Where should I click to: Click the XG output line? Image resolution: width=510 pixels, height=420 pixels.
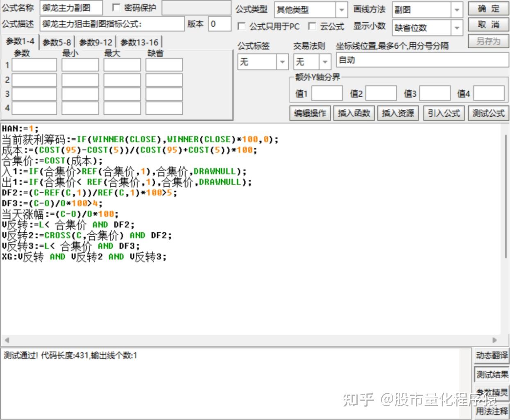coord(84,257)
